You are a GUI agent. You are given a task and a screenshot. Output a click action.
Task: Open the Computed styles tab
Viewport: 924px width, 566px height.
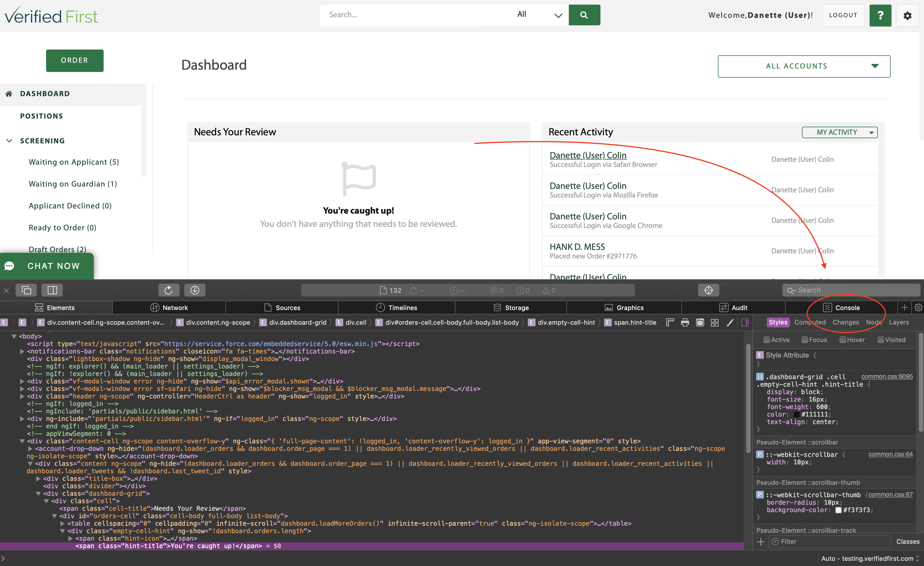pyautogui.click(x=810, y=322)
